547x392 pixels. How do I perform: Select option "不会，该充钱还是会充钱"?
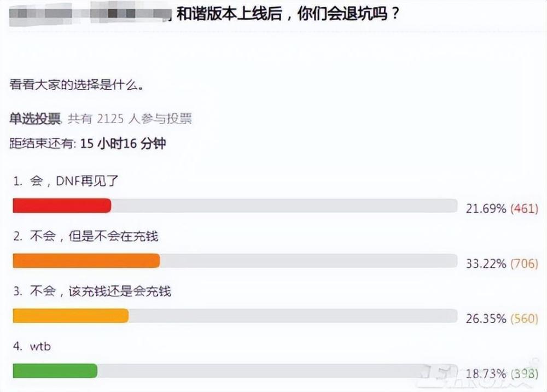coord(92,291)
